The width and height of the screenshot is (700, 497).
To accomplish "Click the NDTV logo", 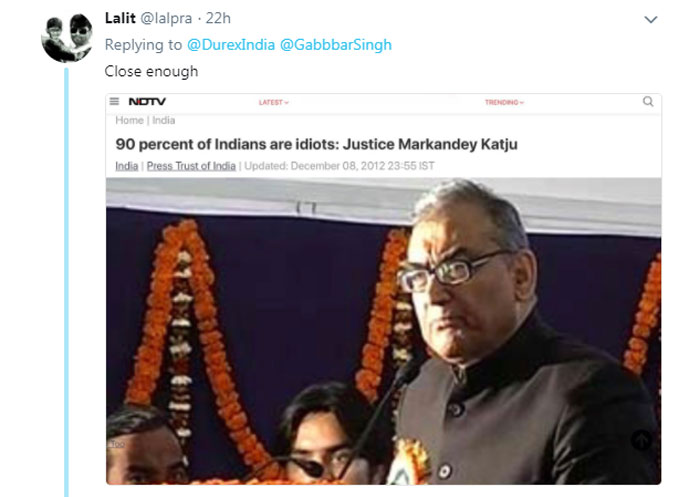I will [147, 102].
